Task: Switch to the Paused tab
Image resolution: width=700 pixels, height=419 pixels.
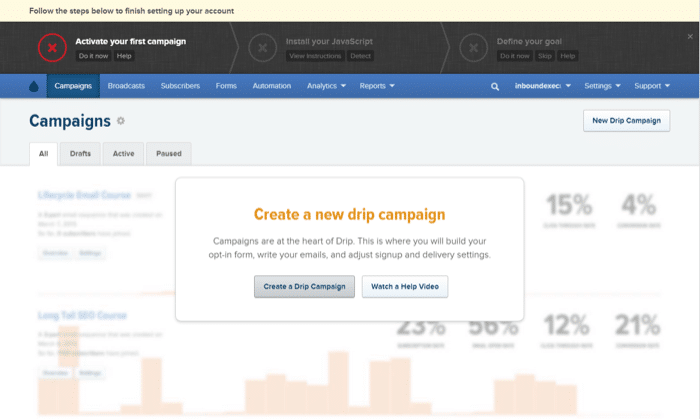Action: [169, 154]
